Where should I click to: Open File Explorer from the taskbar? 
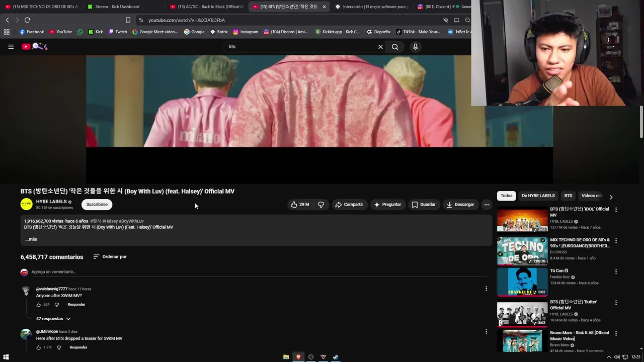coord(286,357)
